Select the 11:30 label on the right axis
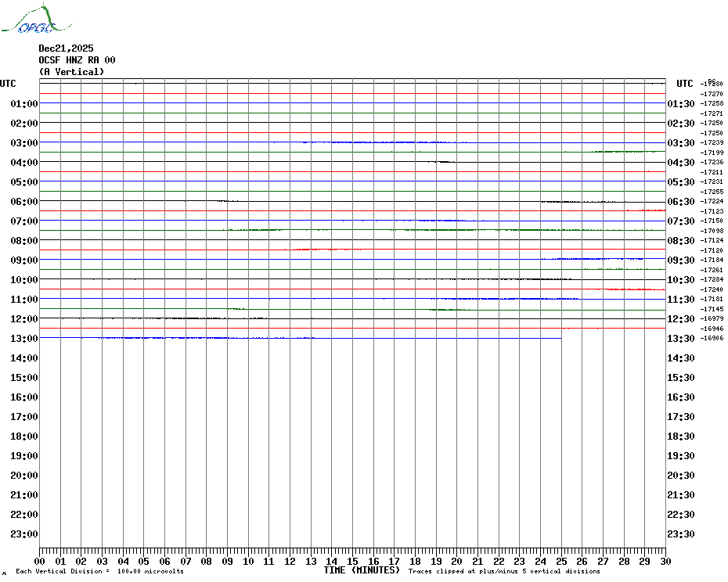Screen dimensions: 728x582 coord(679,299)
